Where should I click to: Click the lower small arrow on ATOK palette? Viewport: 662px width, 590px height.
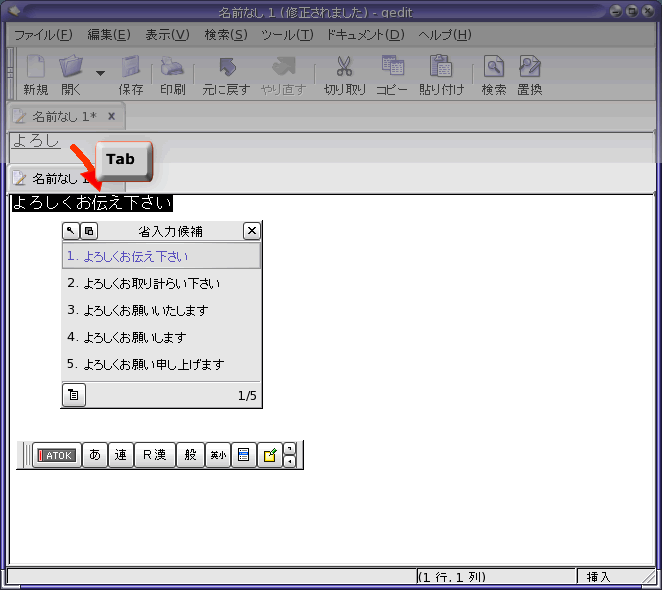[289, 462]
